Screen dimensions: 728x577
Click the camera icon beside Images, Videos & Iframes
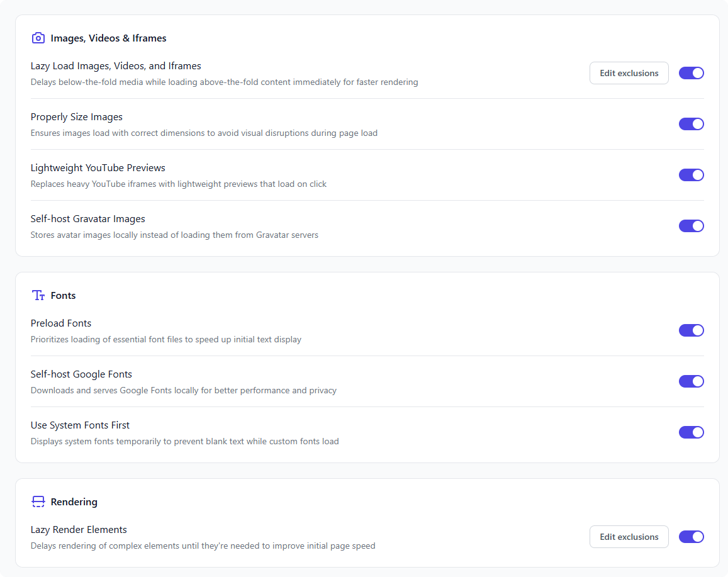38,38
